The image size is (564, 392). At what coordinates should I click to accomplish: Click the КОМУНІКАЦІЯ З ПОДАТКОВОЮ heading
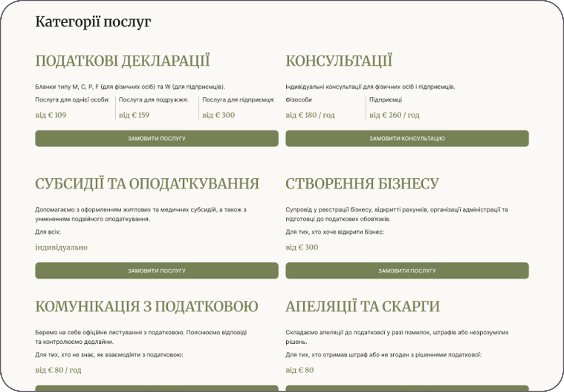147,307
